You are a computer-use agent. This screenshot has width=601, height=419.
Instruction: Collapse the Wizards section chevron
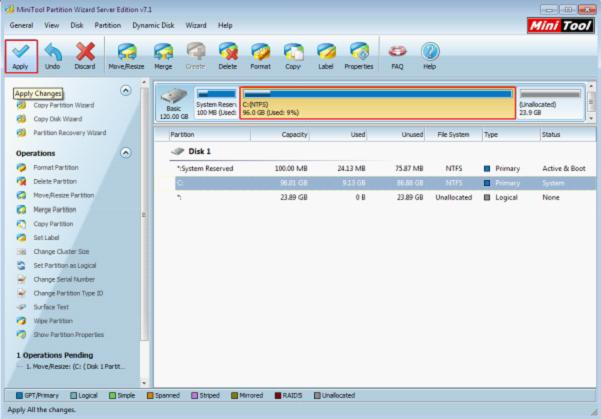126,90
